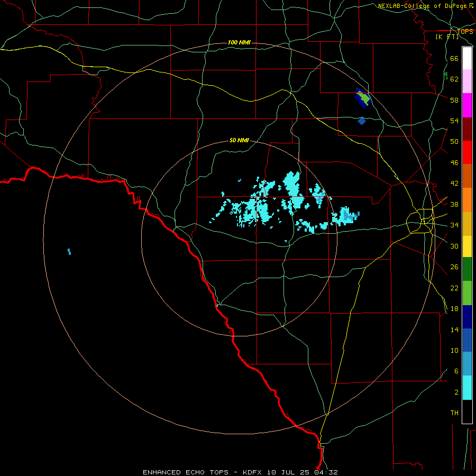Viewport: 476px width, 476px height.
Task: Click the magenta swatch at 58
Action: (x=467, y=105)
